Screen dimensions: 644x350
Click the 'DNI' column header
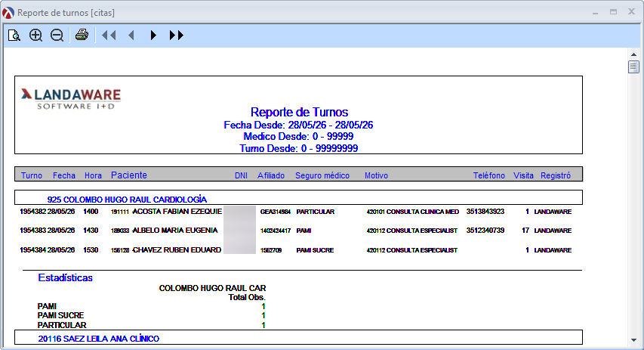pyautogui.click(x=241, y=175)
